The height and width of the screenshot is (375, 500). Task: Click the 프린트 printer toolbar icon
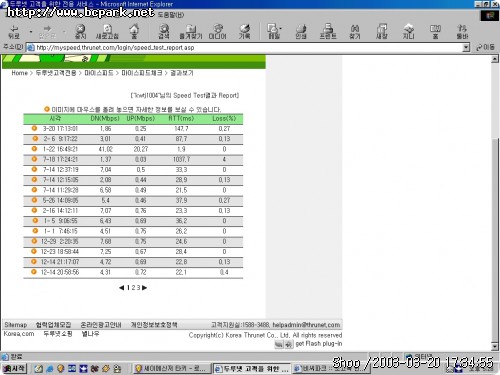coord(328,32)
